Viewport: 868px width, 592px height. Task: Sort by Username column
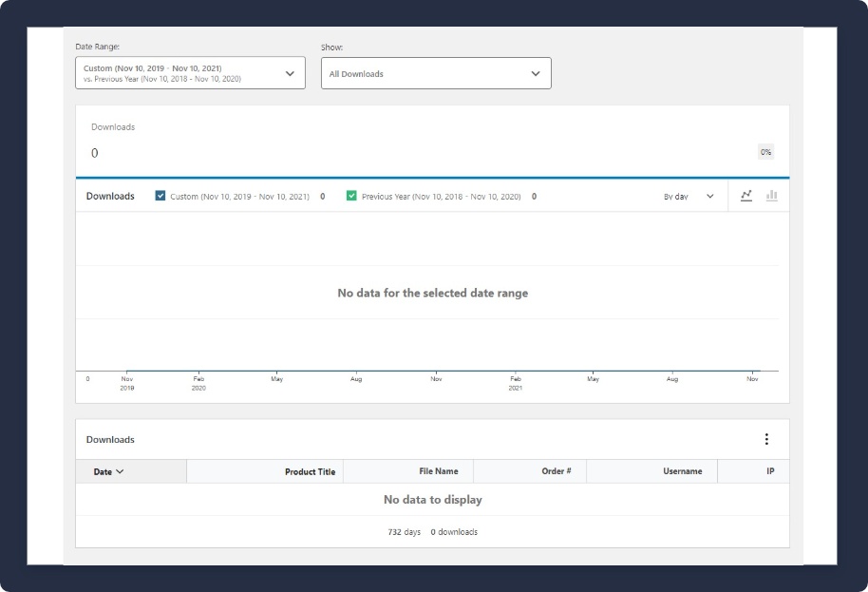(682, 471)
